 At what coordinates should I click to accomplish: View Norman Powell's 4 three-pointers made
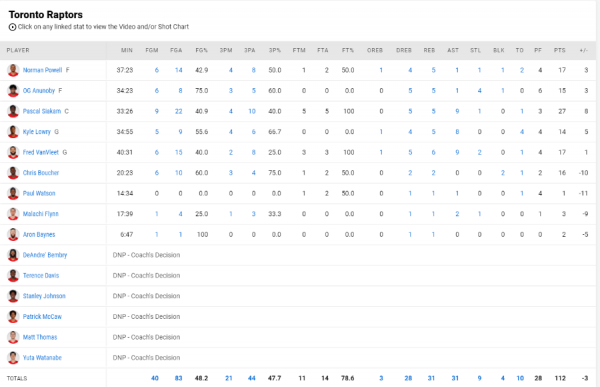(231, 70)
